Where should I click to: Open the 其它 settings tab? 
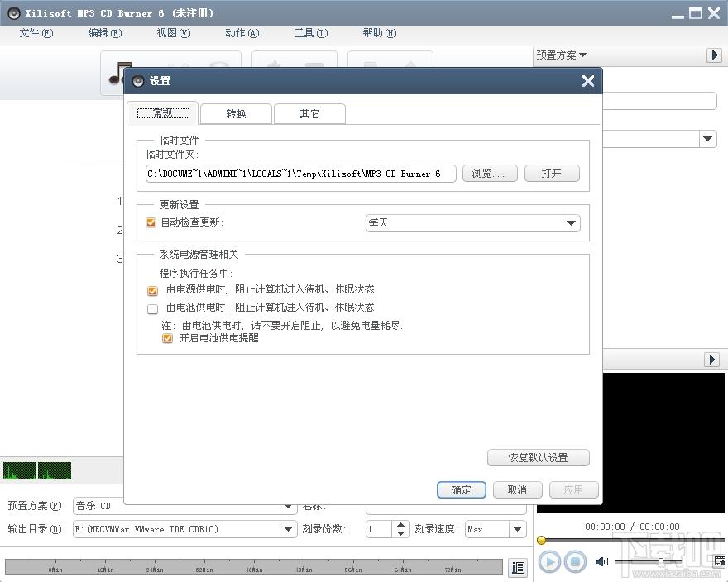coord(309,114)
